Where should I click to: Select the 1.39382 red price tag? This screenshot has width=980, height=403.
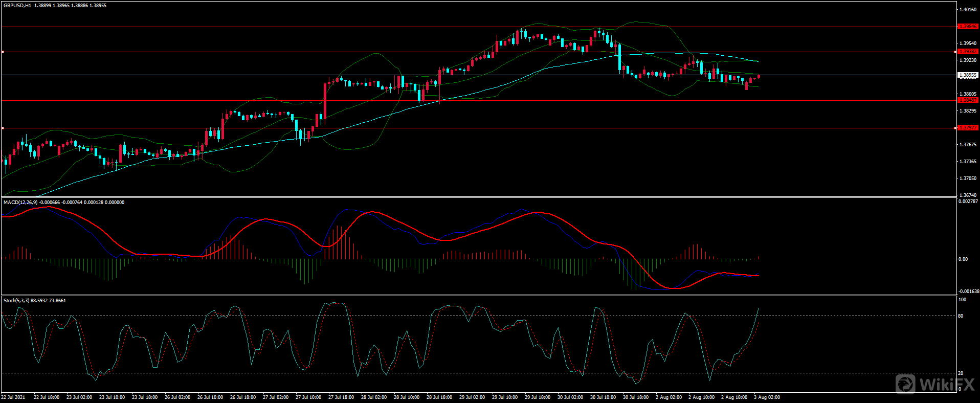968,52
